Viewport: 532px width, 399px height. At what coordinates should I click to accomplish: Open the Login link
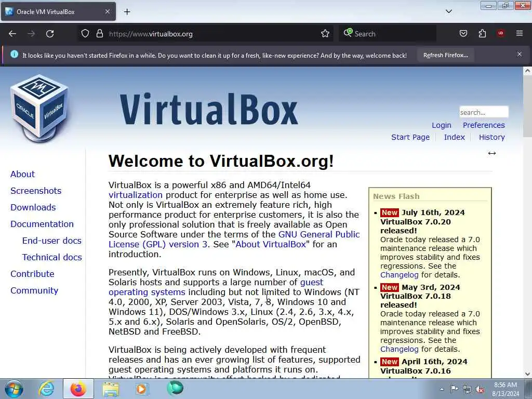pyautogui.click(x=442, y=125)
